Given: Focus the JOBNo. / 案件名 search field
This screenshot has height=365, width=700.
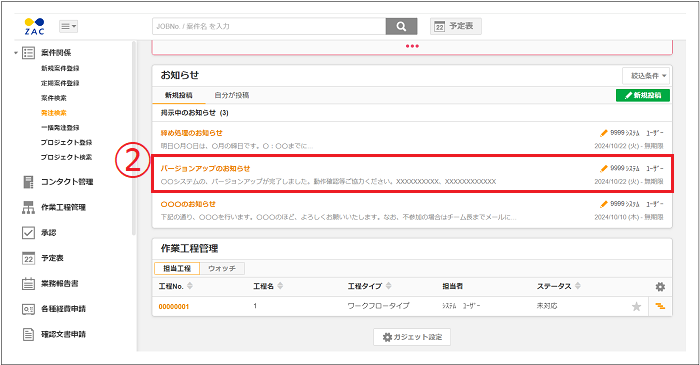Looking at the screenshot, I should (269, 26).
